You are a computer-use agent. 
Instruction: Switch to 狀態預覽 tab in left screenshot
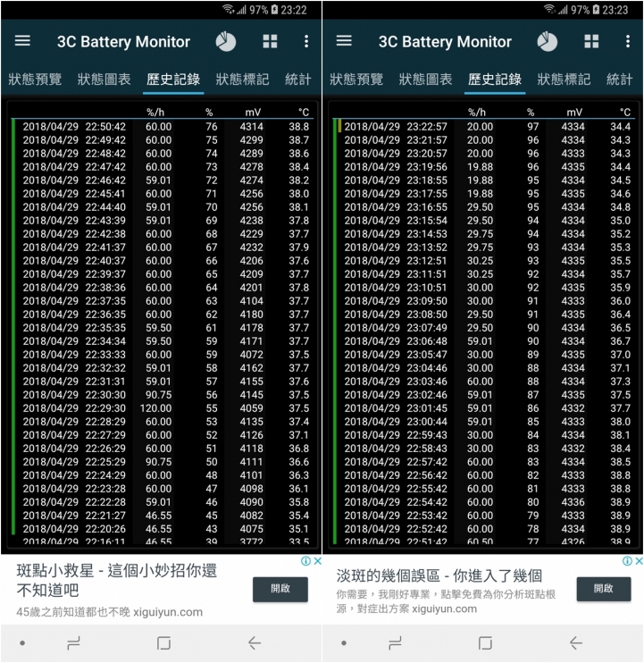(x=35, y=79)
